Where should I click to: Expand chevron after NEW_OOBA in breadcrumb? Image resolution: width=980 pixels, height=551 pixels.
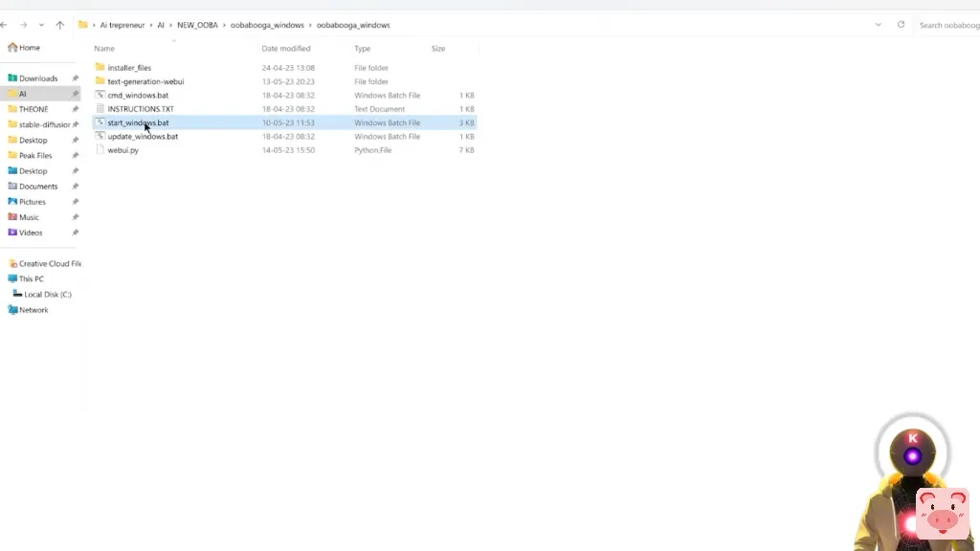(224, 25)
